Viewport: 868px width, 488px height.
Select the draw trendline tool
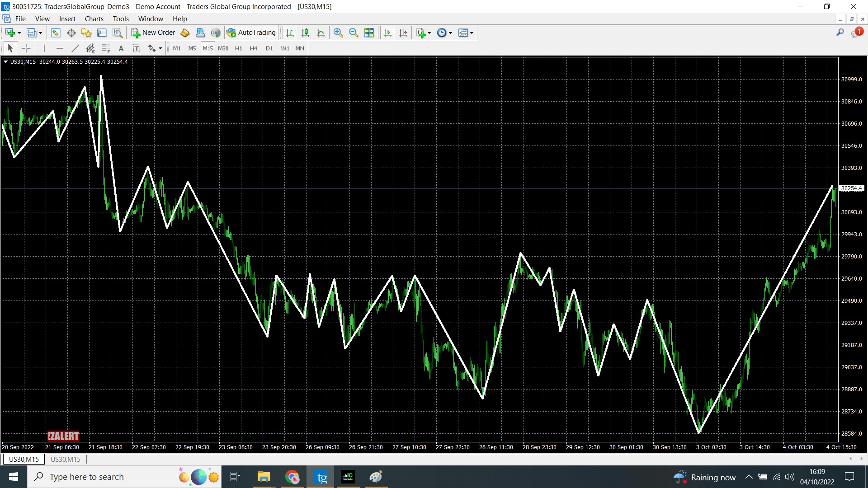coord(75,48)
